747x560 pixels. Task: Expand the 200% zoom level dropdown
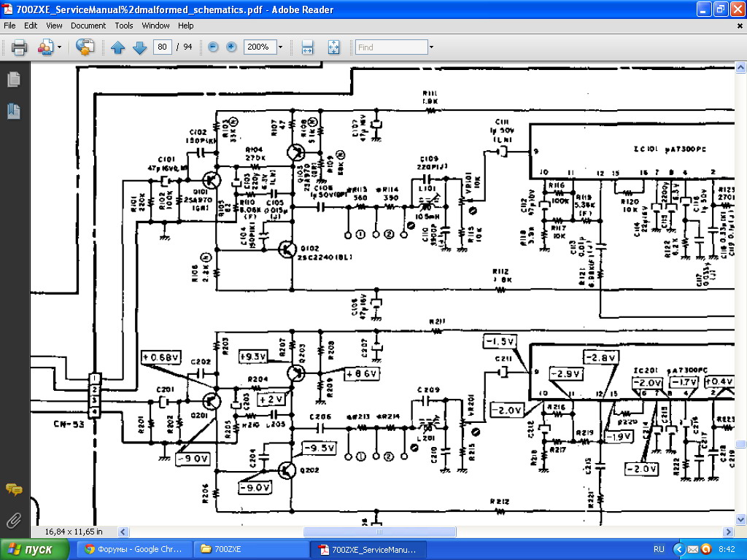click(280, 47)
